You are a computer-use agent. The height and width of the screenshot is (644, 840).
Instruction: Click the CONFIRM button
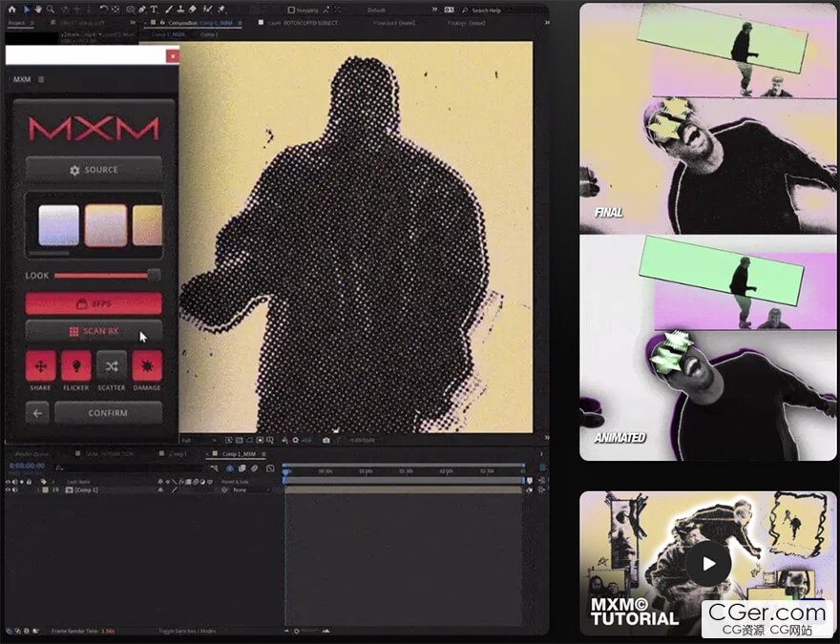[108, 413]
